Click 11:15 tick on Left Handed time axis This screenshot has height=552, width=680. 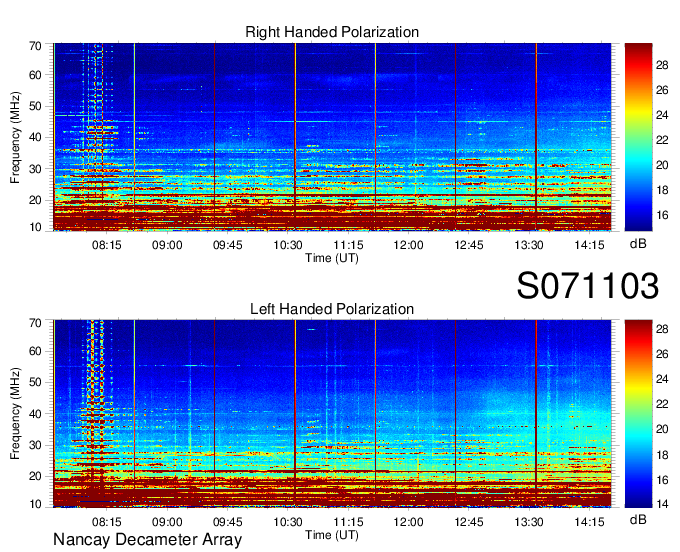[x=348, y=522]
